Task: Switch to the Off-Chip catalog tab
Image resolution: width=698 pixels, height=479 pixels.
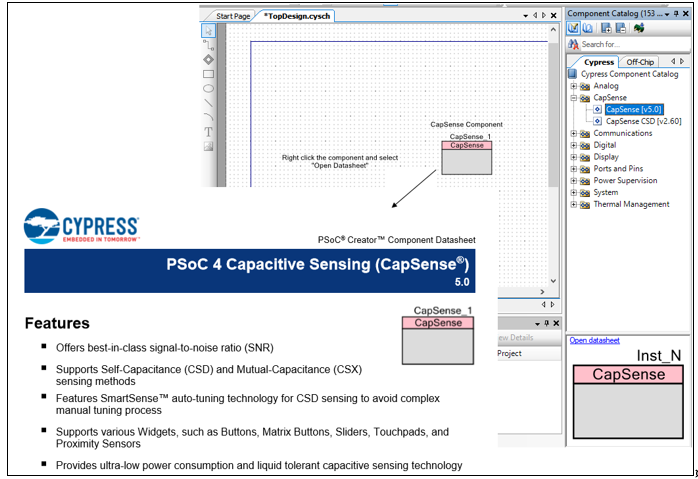Action: [640, 62]
